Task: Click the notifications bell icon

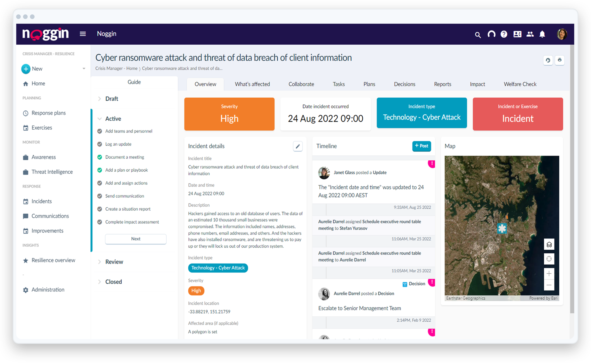Action: [x=542, y=34]
